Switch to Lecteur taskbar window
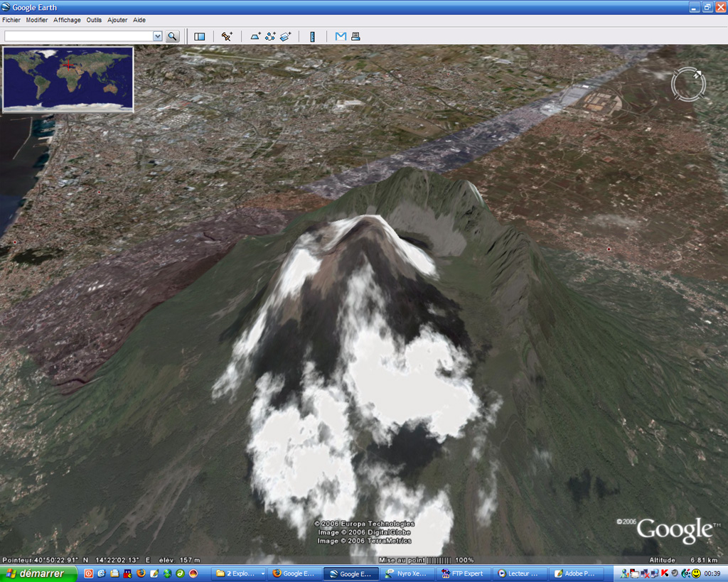This screenshot has width=728, height=582. [518, 573]
